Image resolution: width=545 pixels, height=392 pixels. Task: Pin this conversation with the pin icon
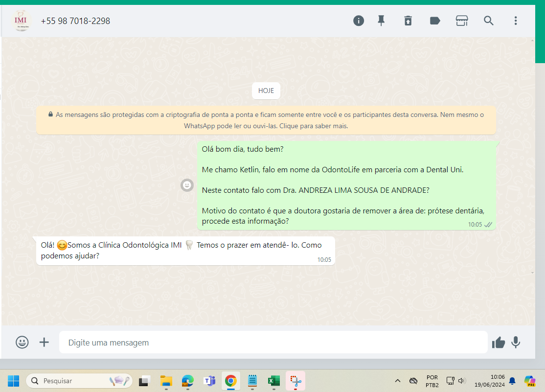381,21
